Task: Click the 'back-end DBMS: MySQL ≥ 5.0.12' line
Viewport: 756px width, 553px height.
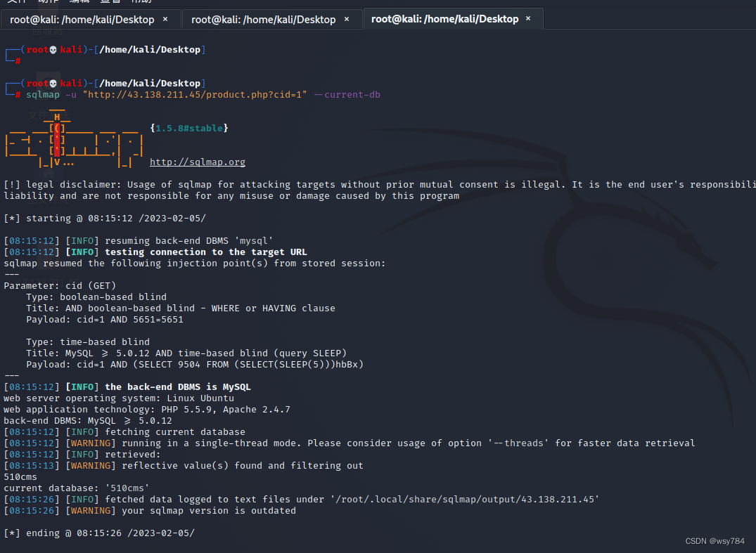Action: [x=88, y=421]
